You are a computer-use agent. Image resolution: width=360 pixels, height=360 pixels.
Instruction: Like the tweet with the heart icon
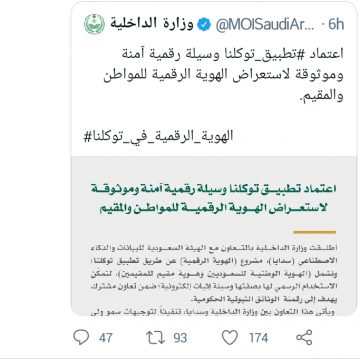point(230,338)
